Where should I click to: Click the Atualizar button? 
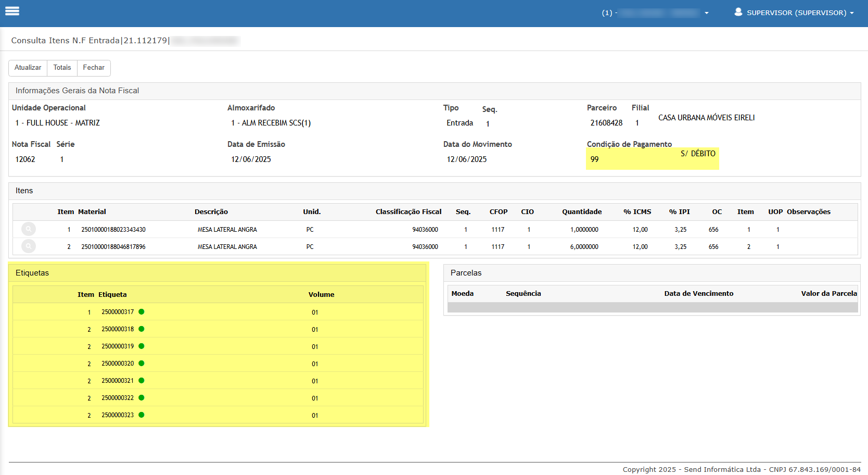[x=28, y=68]
